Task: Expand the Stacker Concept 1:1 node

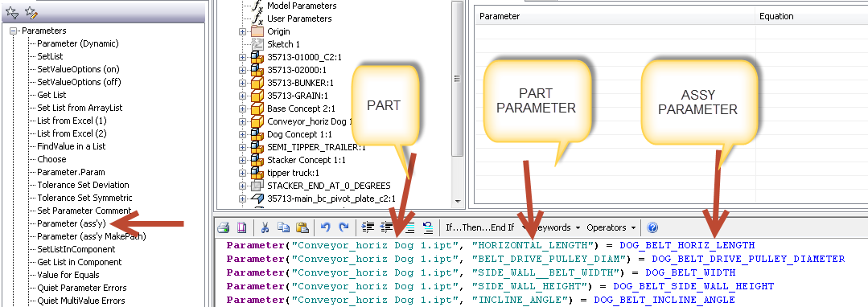Action: point(242,160)
